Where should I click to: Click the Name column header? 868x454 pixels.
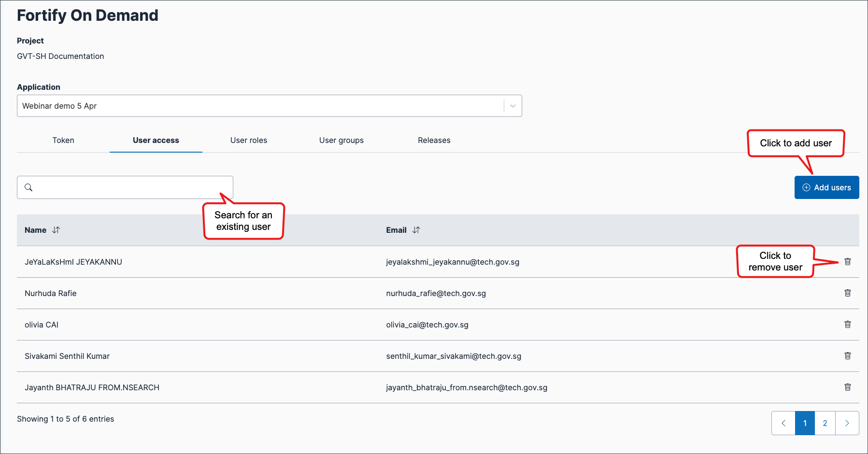pos(35,230)
